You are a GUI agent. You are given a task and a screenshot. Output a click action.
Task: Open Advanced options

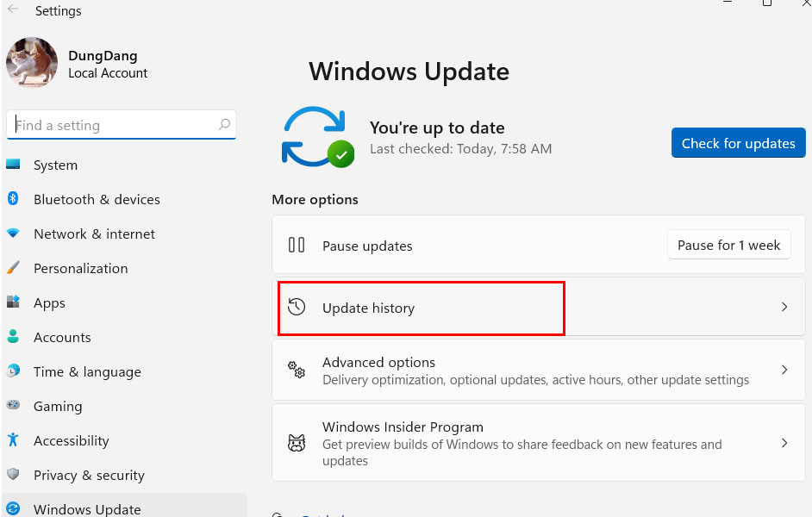539,370
